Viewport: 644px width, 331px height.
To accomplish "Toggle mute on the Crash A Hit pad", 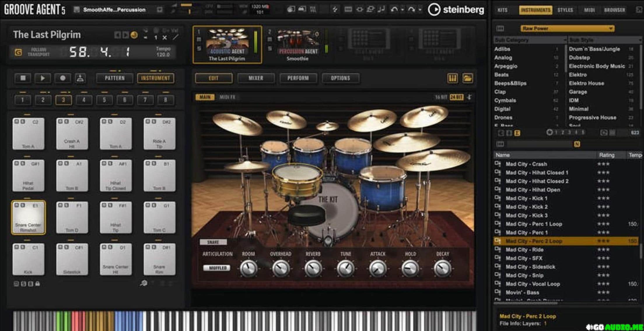I will pyautogui.click(x=60, y=122).
